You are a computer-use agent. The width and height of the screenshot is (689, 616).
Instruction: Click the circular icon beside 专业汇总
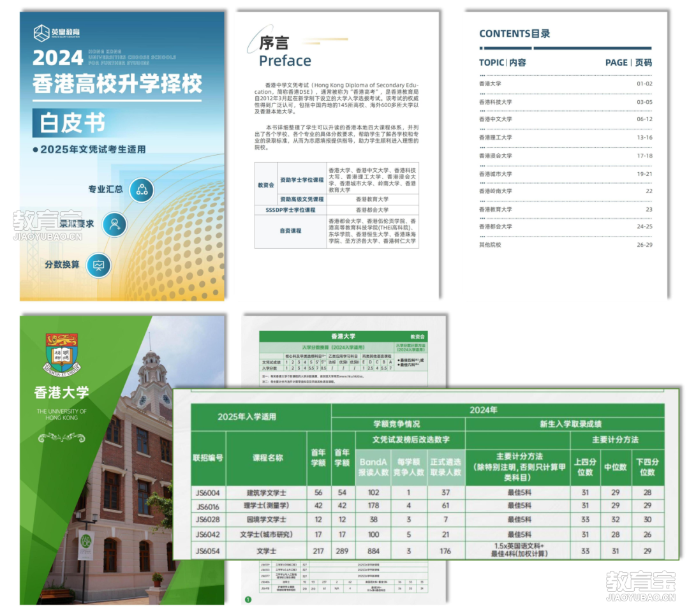(142, 190)
